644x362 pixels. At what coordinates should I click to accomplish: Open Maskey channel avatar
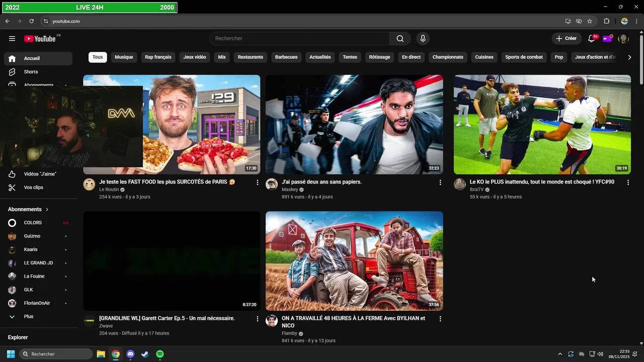(272, 184)
